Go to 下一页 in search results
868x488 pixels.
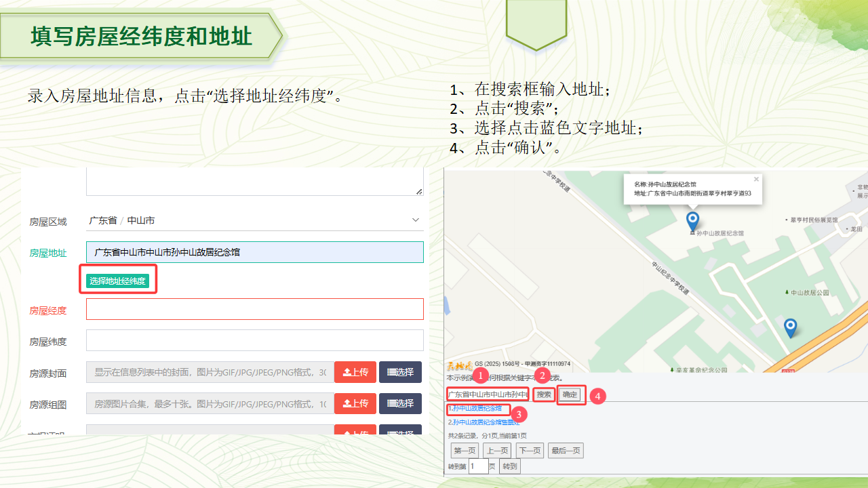coord(529,451)
